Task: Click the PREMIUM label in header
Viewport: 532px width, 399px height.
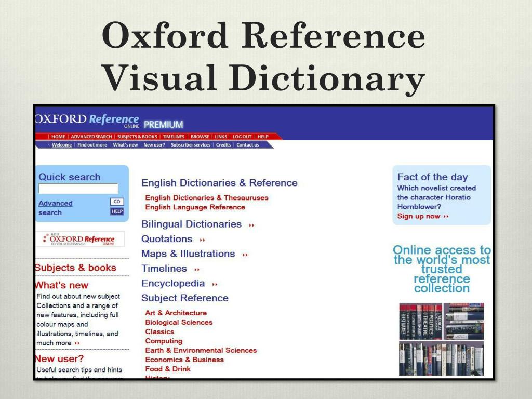Action: (164, 125)
